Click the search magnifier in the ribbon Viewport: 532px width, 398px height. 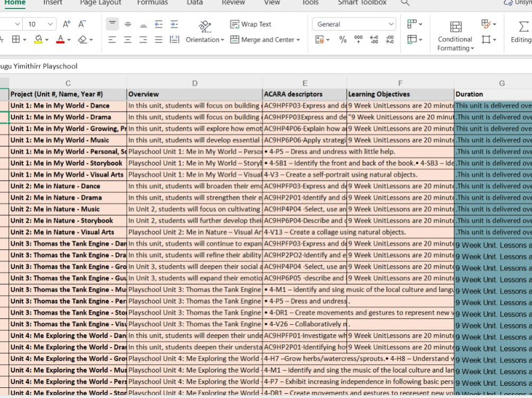pyautogui.click(x=405, y=3)
